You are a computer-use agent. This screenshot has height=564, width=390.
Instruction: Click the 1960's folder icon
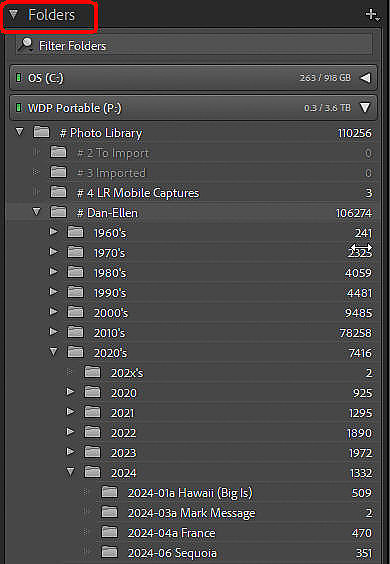click(x=76, y=232)
